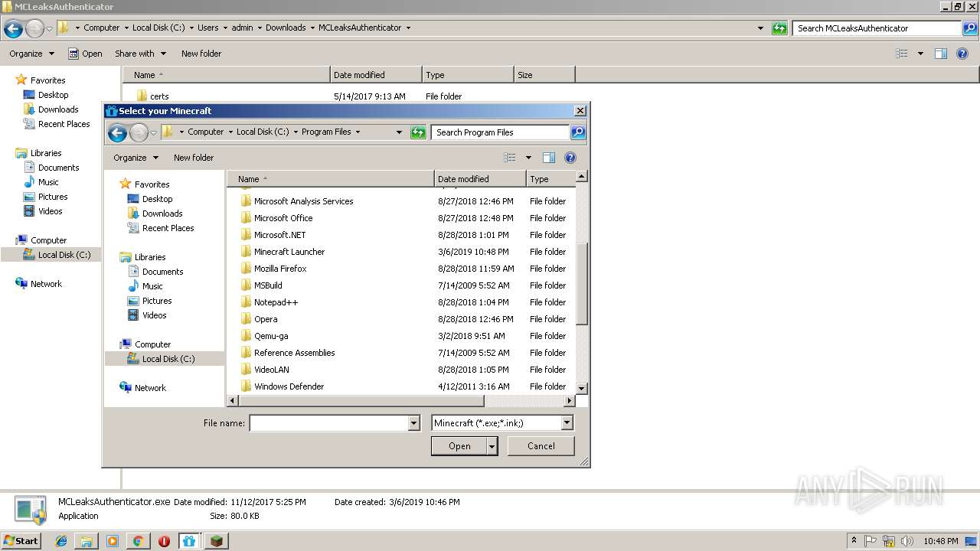980x551 pixels.
Task: Open Organize menu in the dialog
Action: pos(136,158)
